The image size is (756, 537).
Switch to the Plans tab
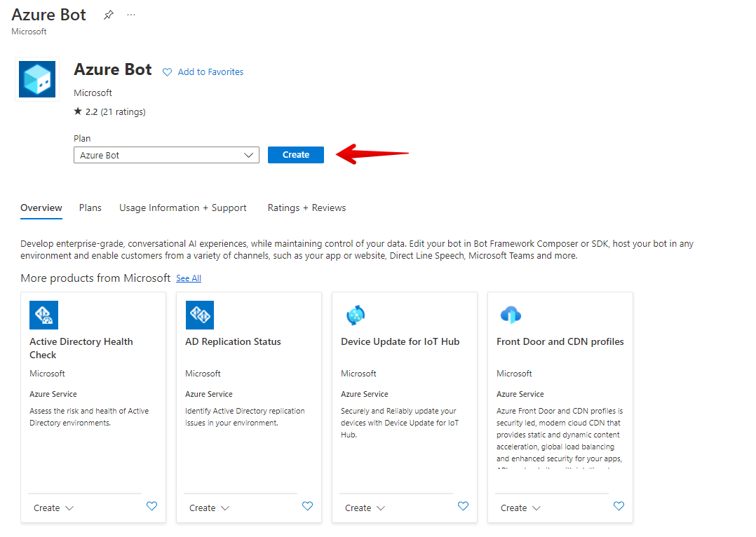pos(90,208)
